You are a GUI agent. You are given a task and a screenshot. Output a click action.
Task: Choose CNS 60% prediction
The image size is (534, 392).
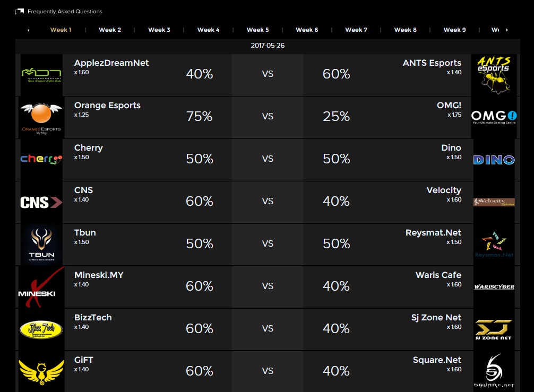point(200,202)
